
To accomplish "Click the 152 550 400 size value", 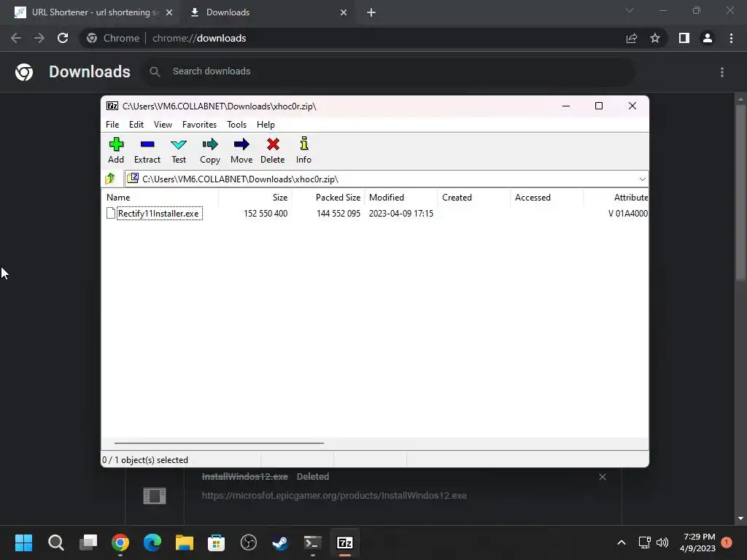I will coord(266,214).
